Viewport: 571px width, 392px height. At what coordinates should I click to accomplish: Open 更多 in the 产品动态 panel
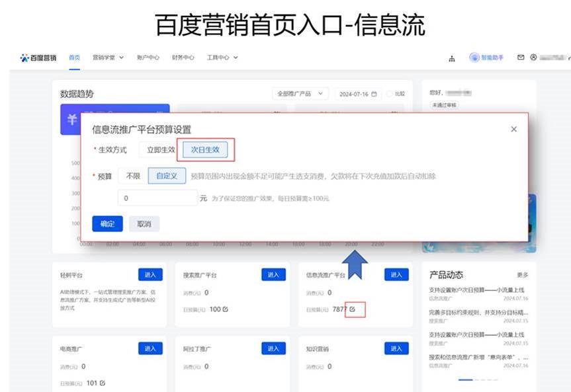(x=523, y=275)
